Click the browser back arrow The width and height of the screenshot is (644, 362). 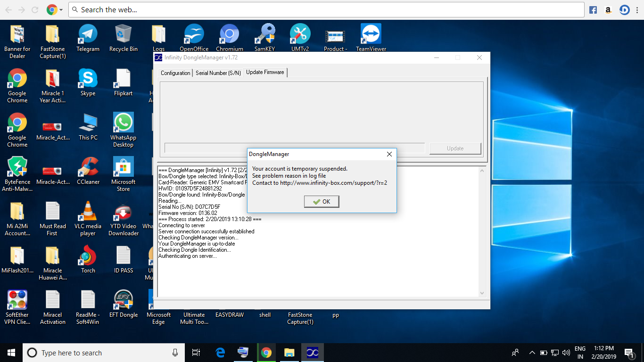click(x=8, y=9)
